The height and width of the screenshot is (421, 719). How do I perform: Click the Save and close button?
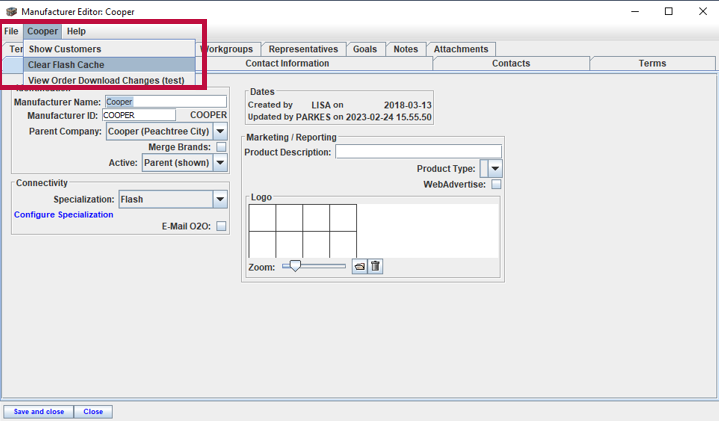pyautogui.click(x=39, y=412)
